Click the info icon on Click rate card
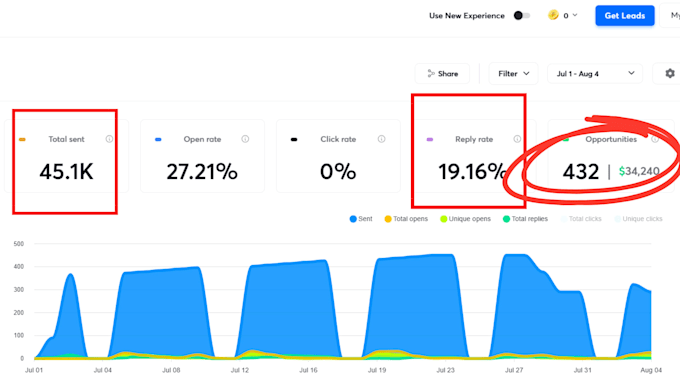Image resolution: width=680 pixels, height=383 pixels. (x=381, y=139)
